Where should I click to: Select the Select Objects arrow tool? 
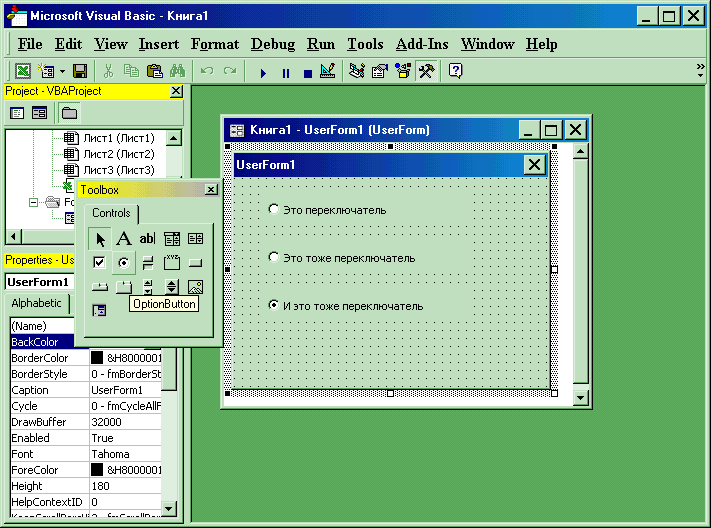click(x=100, y=239)
